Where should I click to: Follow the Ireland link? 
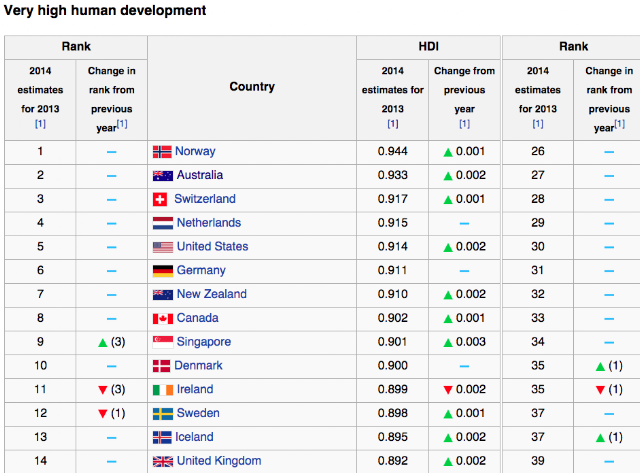point(195,389)
